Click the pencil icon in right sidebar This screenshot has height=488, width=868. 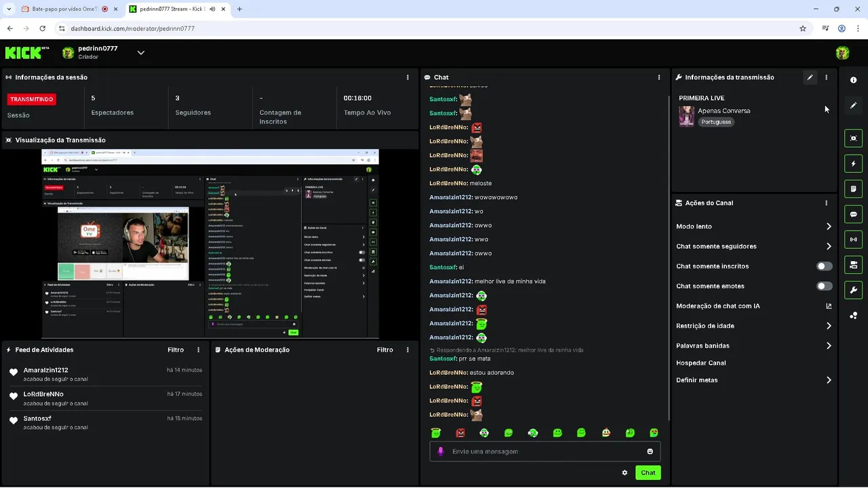pos(853,106)
